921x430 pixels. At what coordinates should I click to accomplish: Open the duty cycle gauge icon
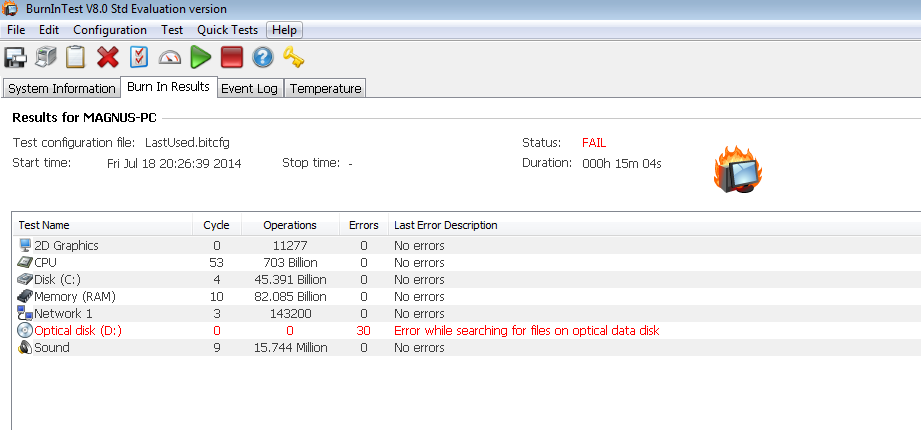coord(170,57)
